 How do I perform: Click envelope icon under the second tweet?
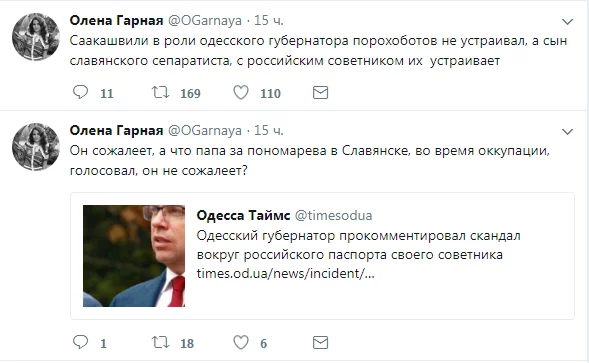click(x=320, y=343)
